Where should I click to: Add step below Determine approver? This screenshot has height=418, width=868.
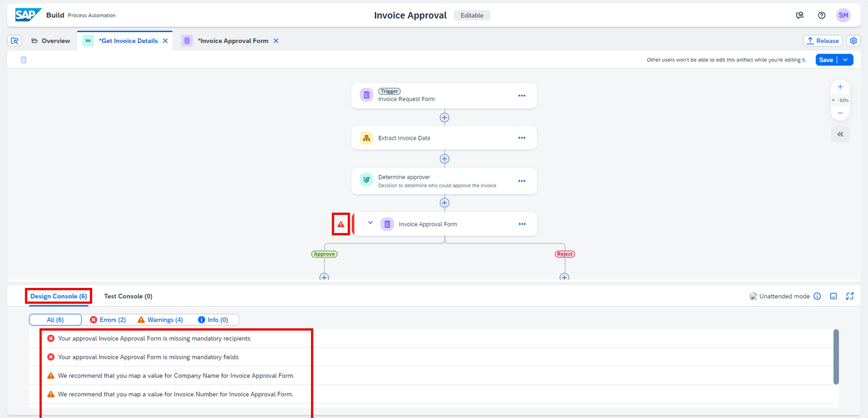[444, 203]
